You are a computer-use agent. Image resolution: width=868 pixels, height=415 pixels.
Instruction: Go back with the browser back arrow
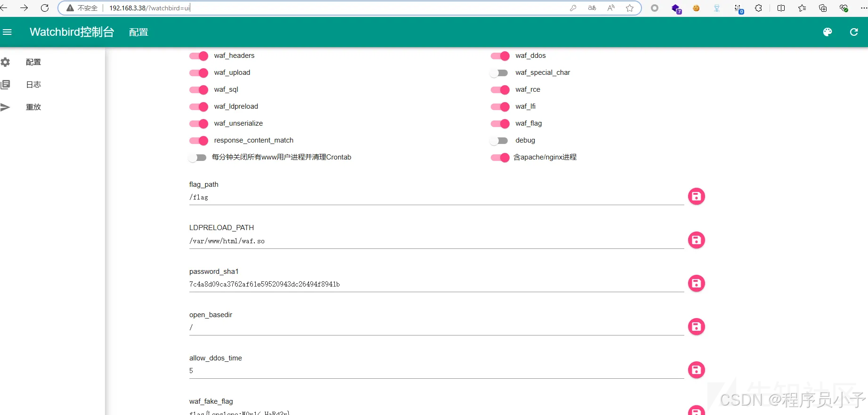click(x=4, y=8)
